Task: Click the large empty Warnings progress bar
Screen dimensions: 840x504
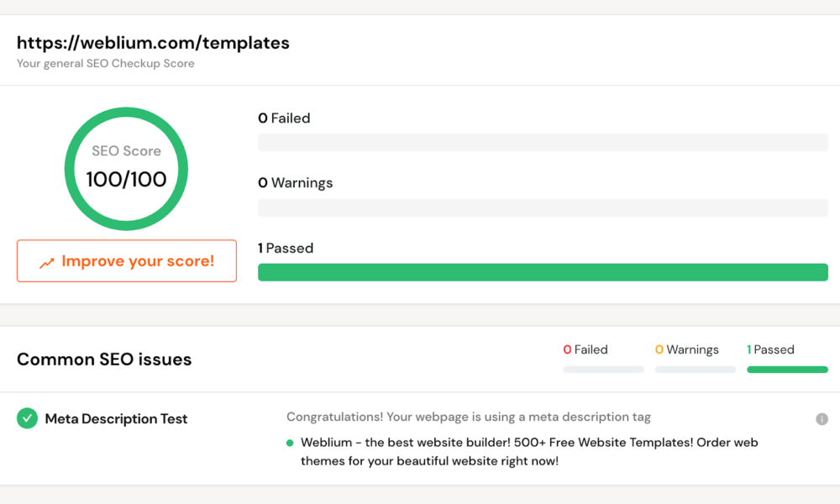Action: pos(543,207)
